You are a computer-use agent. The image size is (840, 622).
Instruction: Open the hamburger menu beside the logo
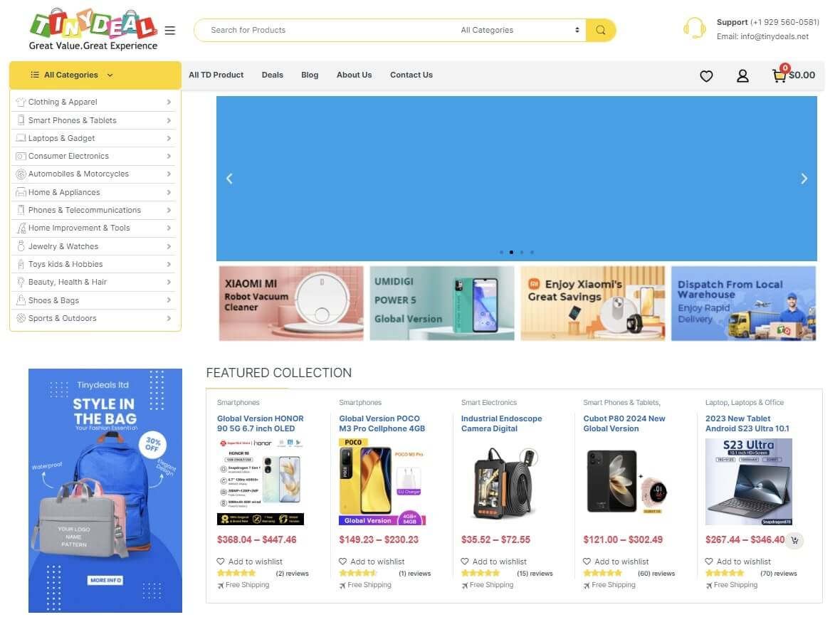(170, 31)
